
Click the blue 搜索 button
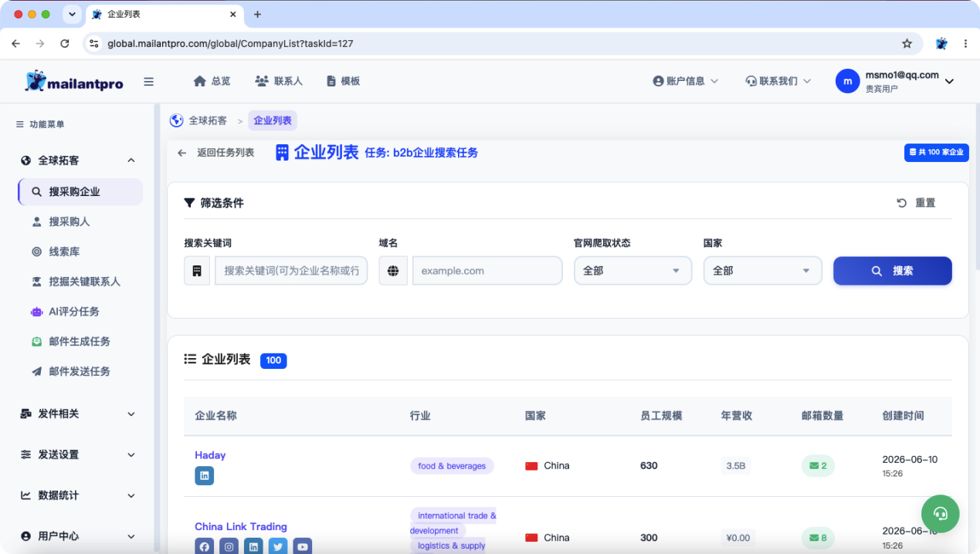click(x=892, y=271)
